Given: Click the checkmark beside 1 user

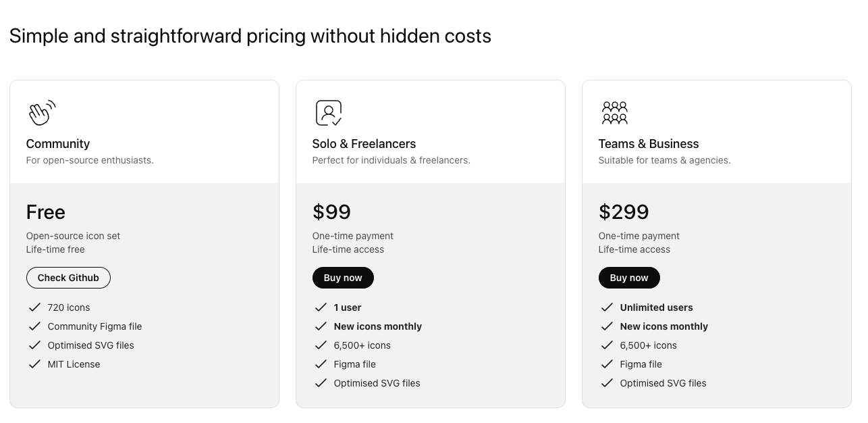Looking at the screenshot, I should (x=321, y=307).
